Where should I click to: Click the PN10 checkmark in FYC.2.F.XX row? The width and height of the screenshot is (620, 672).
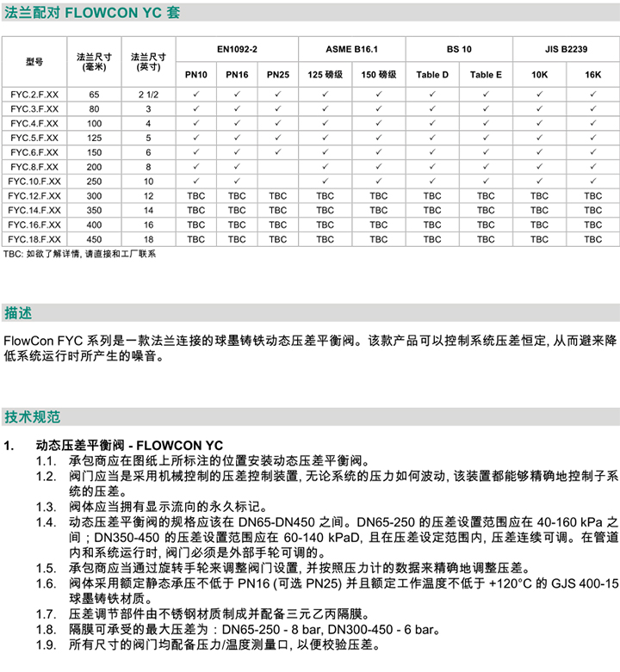click(x=196, y=94)
